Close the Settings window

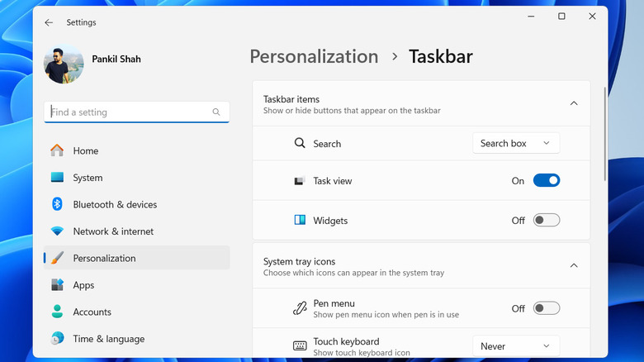click(x=592, y=16)
